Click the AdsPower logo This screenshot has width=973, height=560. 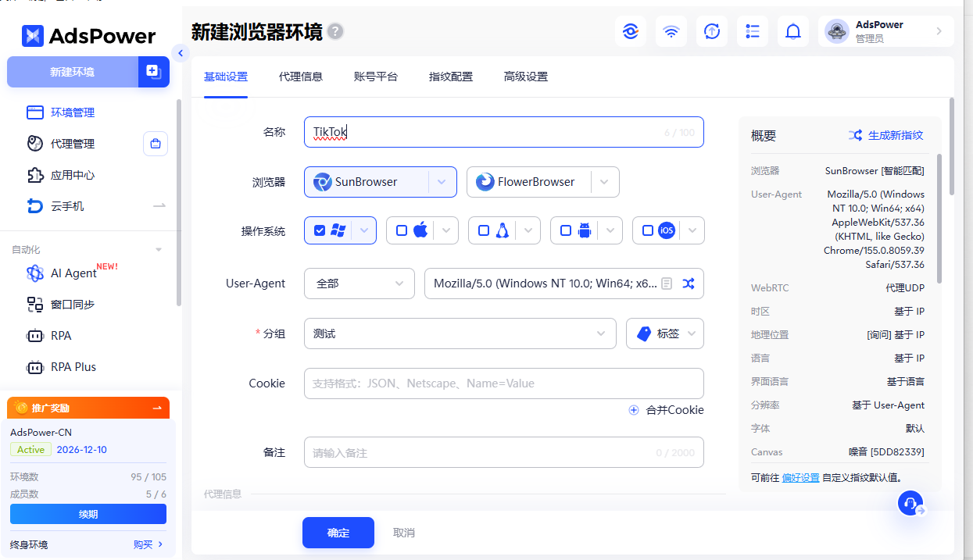click(88, 36)
